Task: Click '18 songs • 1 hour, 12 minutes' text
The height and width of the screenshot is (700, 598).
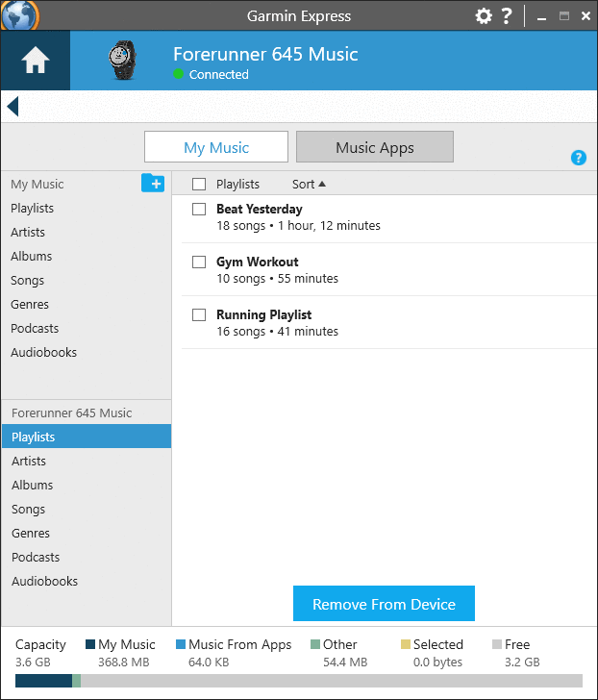Action: pos(299,226)
